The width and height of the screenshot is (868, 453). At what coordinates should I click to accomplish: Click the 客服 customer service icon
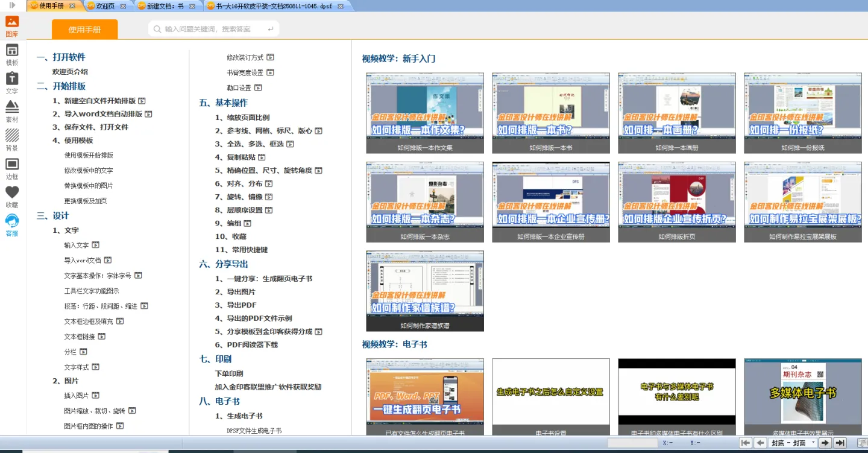pyautogui.click(x=12, y=225)
